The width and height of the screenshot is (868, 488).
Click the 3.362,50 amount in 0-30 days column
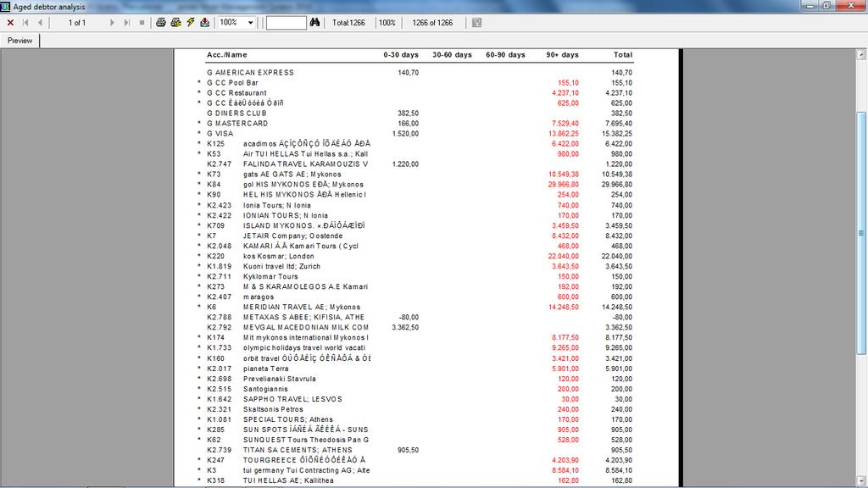(x=405, y=328)
